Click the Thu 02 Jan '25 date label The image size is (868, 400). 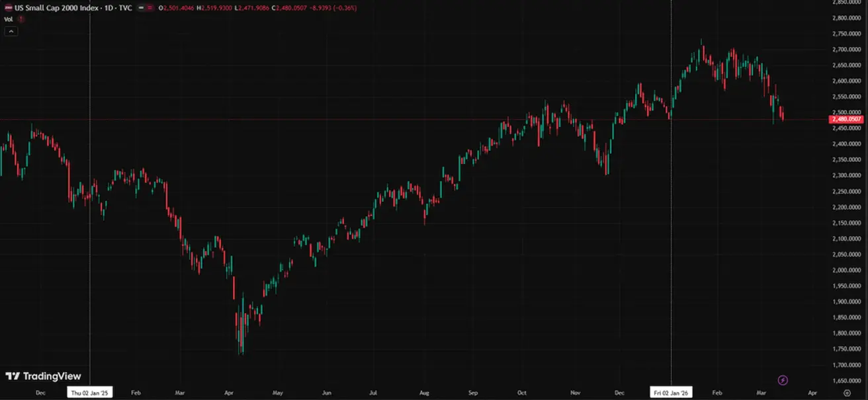pos(91,392)
